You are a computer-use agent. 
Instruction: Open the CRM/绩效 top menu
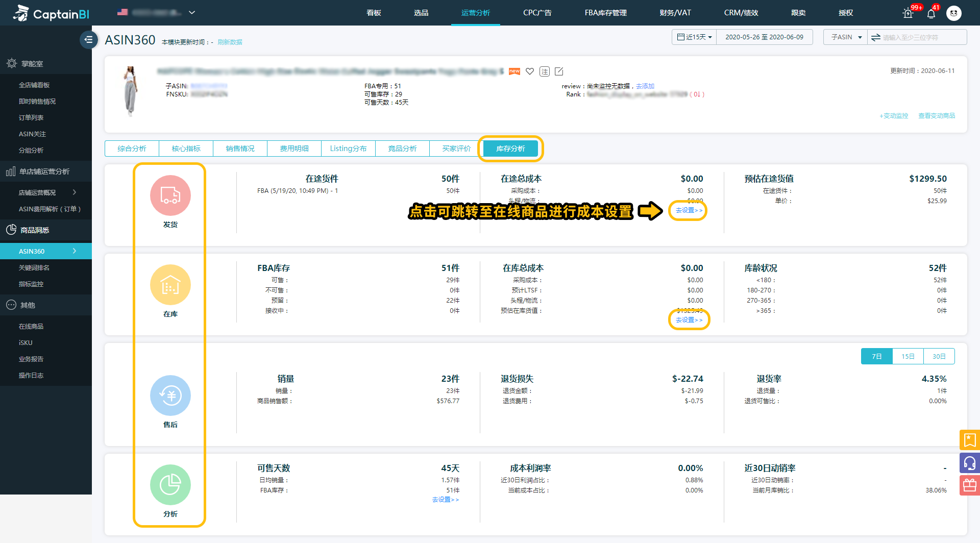coord(741,13)
